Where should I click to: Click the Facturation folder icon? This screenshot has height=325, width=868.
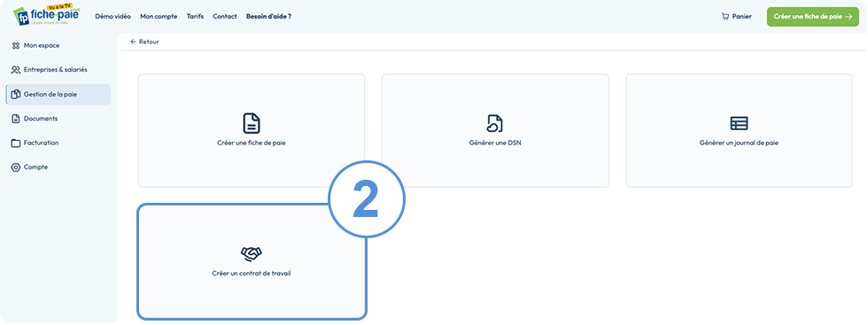point(16,143)
